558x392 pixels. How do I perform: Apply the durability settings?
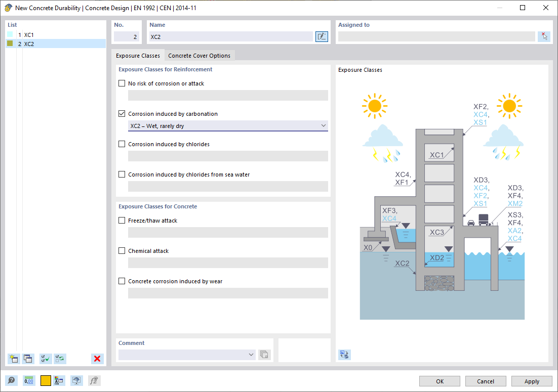pyautogui.click(x=531, y=381)
